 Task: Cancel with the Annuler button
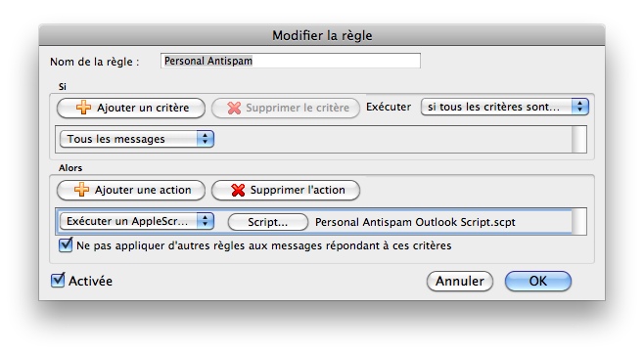tap(460, 281)
